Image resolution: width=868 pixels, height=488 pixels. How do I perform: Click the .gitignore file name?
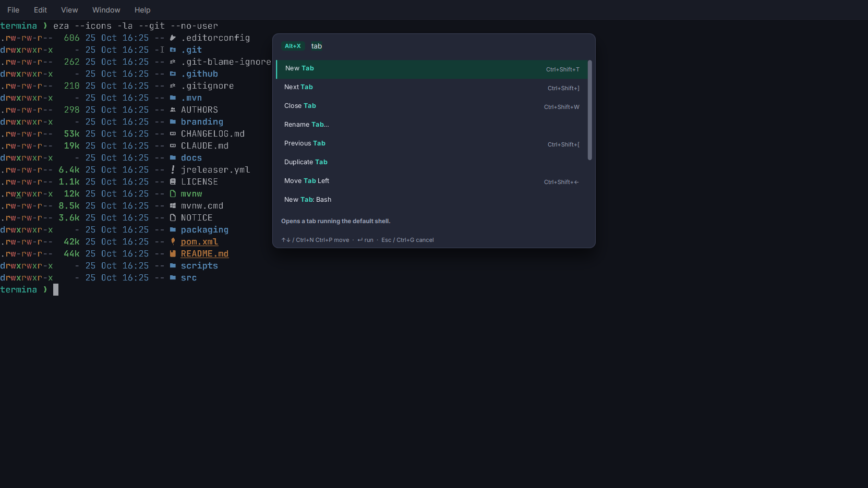click(x=208, y=86)
